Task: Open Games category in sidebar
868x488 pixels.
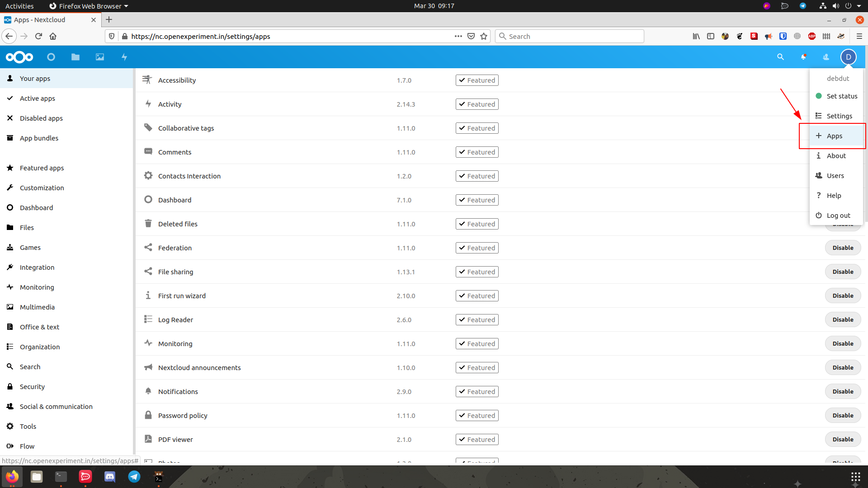Action: click(66, 247)
